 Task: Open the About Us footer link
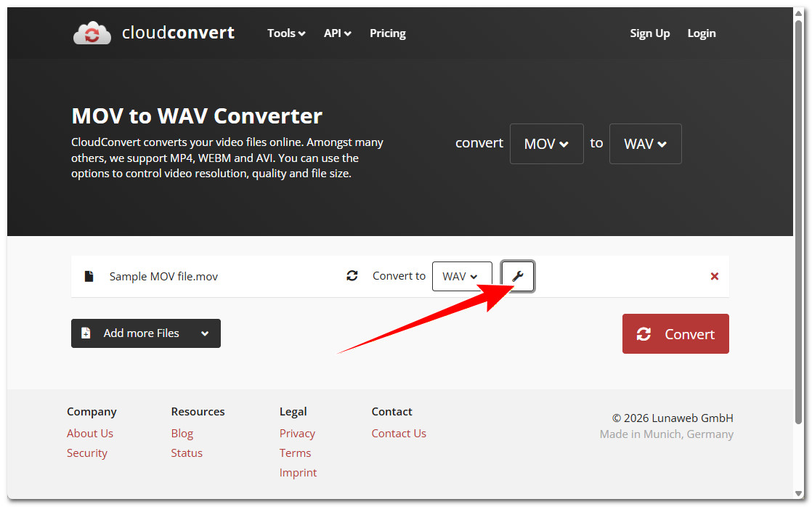click(90, 434)
